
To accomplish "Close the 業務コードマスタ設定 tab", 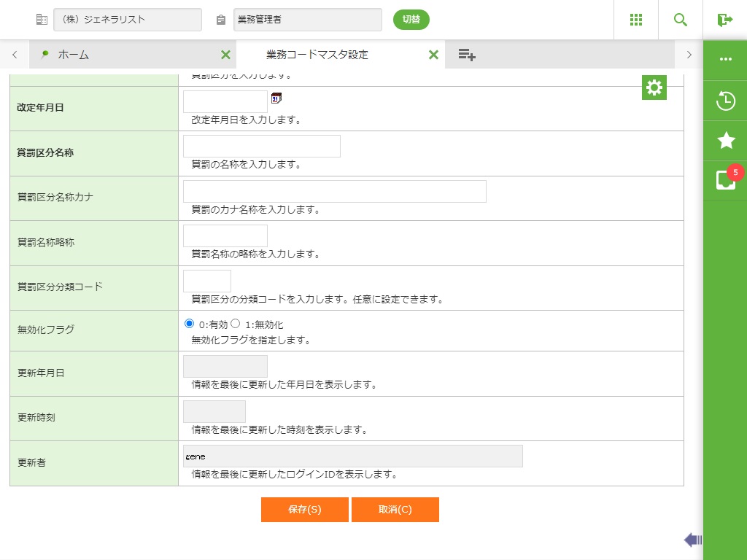I will [x=433, y=55].
